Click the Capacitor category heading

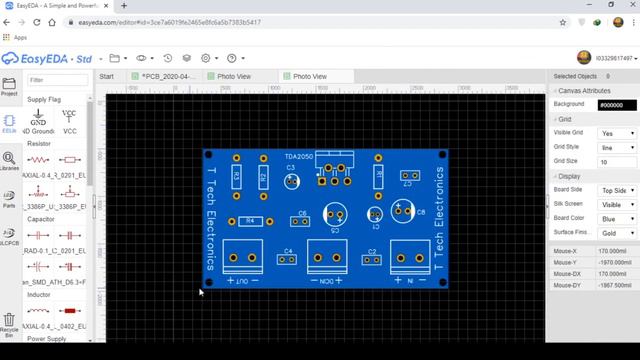pos(41,219)
